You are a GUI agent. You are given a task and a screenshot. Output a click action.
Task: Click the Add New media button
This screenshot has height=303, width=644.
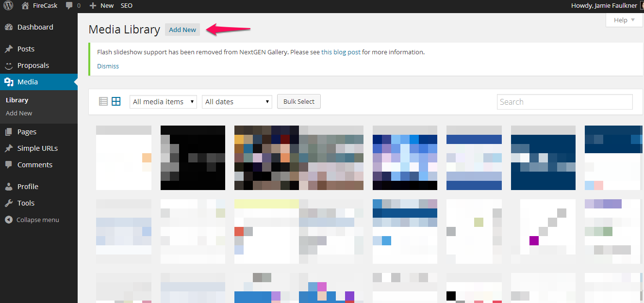tap(182, 30)
